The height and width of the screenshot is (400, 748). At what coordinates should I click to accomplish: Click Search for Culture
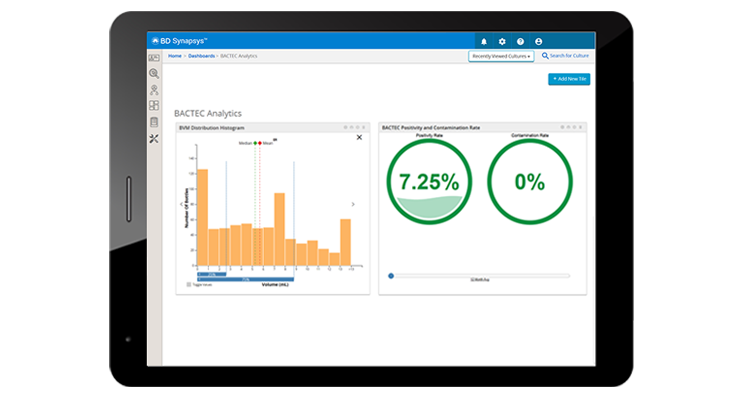pyautogui.click(x=567, y=56)
